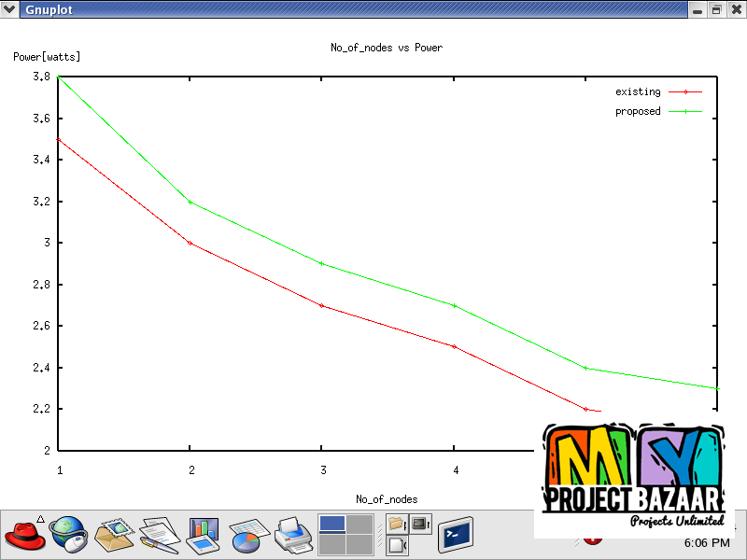Open the printer manager icon
Screen dimensions: 747x560
[292, 535]
